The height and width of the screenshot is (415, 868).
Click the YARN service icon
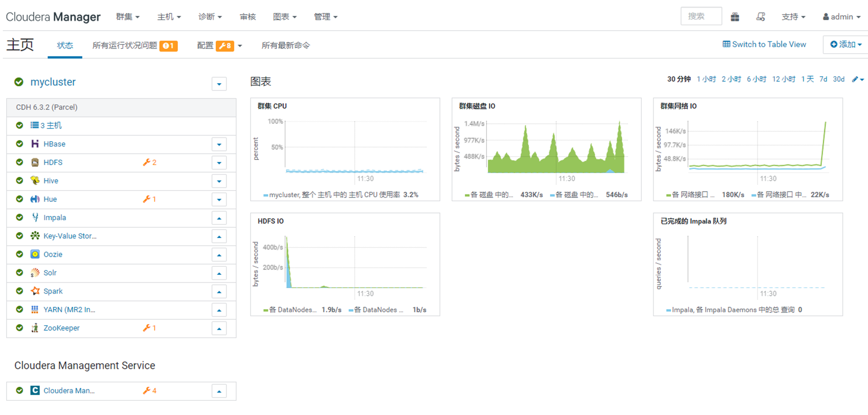(x=35, y=310)
